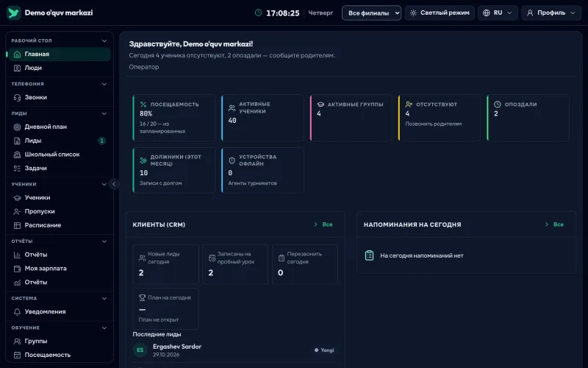Collapse the Рабочий стол section
The image size is (588, 368).
104,40
